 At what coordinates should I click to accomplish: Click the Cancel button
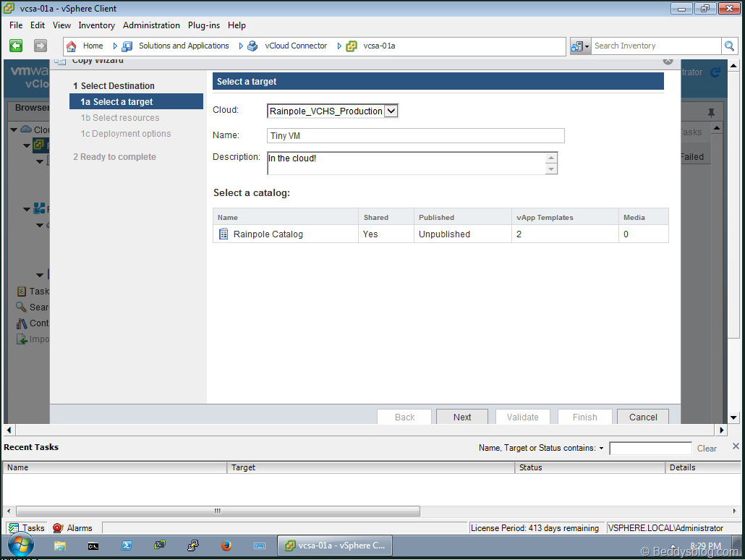click(643, 417)
